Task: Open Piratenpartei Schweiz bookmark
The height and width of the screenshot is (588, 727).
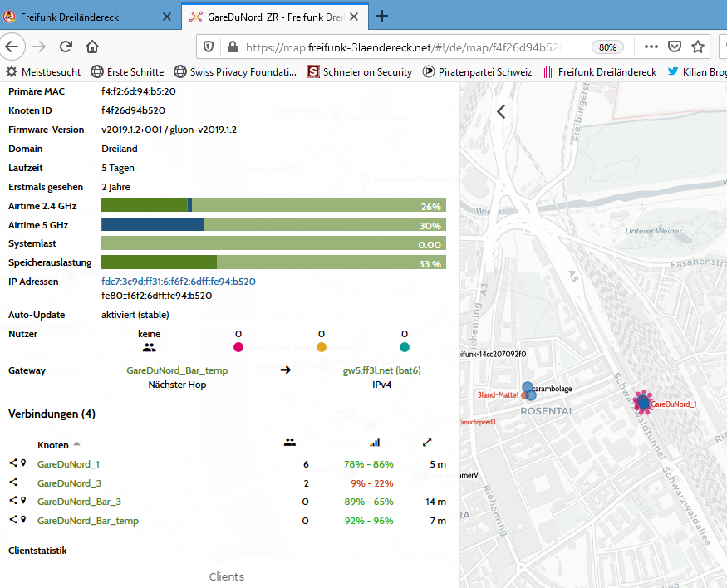Action: tap(478, 71)
